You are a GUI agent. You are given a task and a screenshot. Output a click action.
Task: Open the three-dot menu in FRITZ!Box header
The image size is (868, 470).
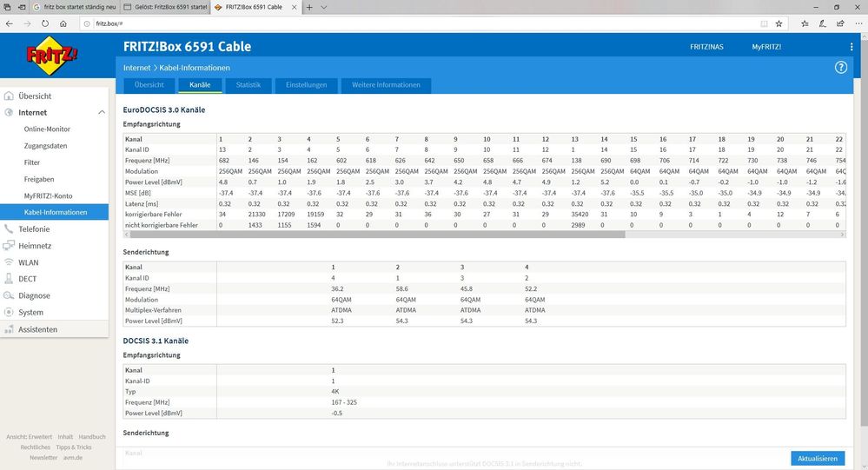pyautogui.click(x=851, y=47)
